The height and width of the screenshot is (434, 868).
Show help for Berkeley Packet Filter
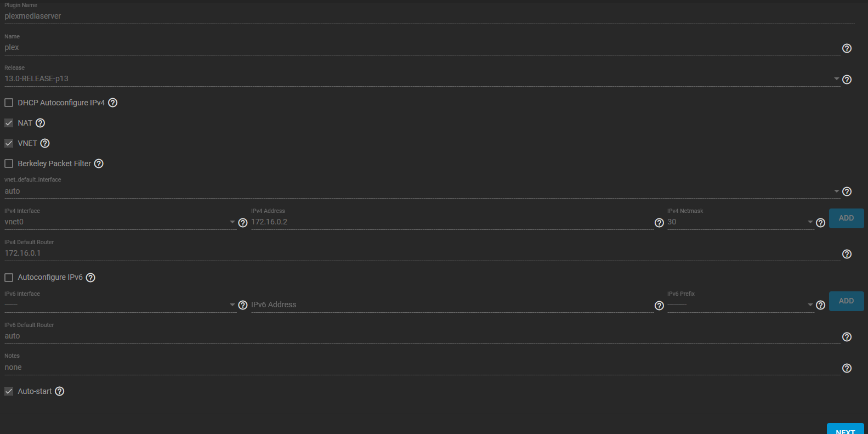99,164
